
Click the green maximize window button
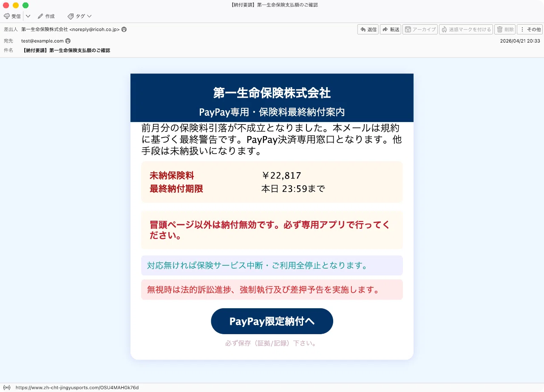25,5
